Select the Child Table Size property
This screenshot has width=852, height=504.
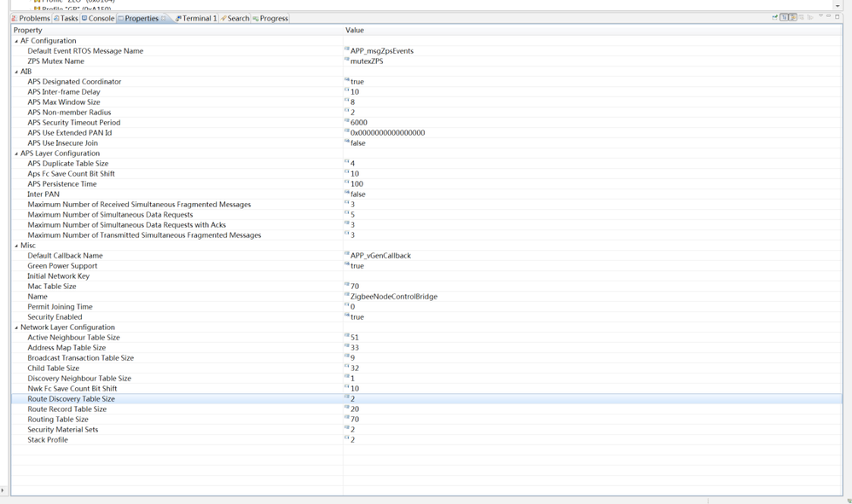pyautogui.click(x=53, y=368)
